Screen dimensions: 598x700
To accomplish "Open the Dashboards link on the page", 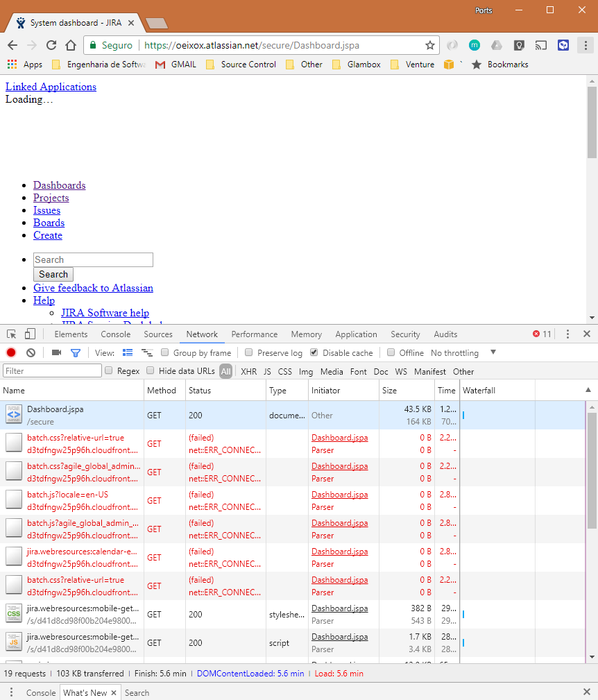I will [x=60, y=185].
